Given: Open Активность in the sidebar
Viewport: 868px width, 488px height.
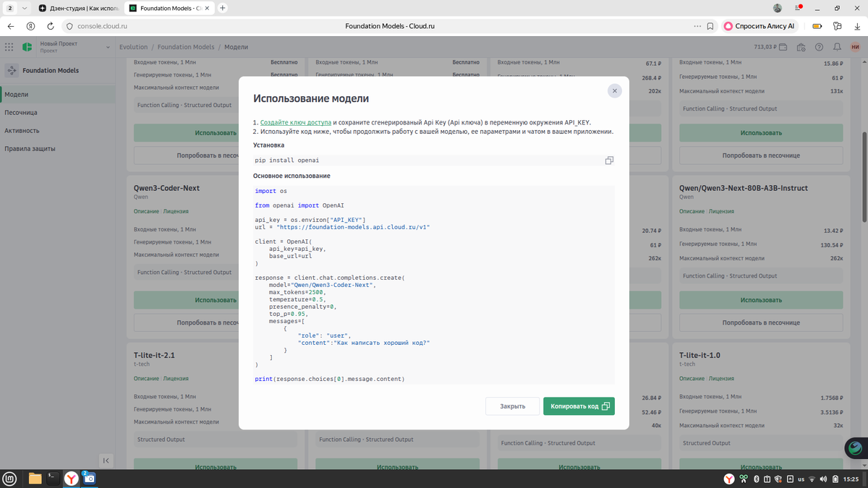Looking at the screenshot, I should tap(57, 131).
